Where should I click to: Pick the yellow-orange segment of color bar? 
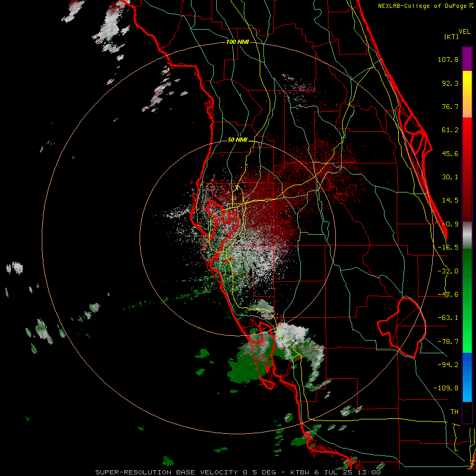tap(467, 94)
